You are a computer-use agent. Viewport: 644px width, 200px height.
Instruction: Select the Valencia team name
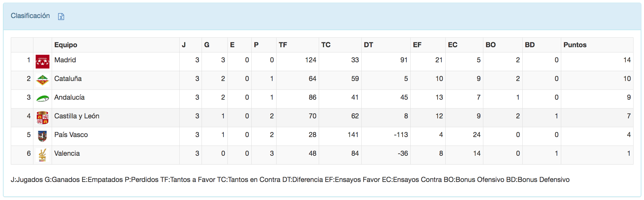tap(67, 153)
